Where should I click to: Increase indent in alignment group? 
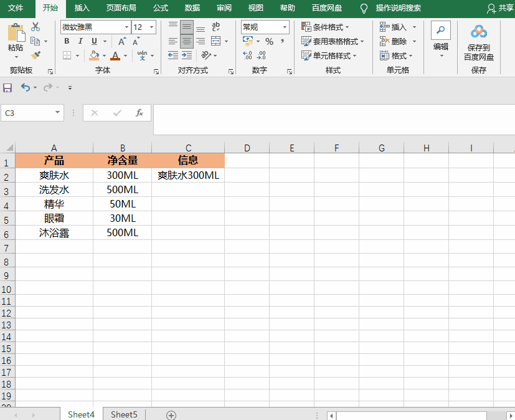[x=187, y=55]
